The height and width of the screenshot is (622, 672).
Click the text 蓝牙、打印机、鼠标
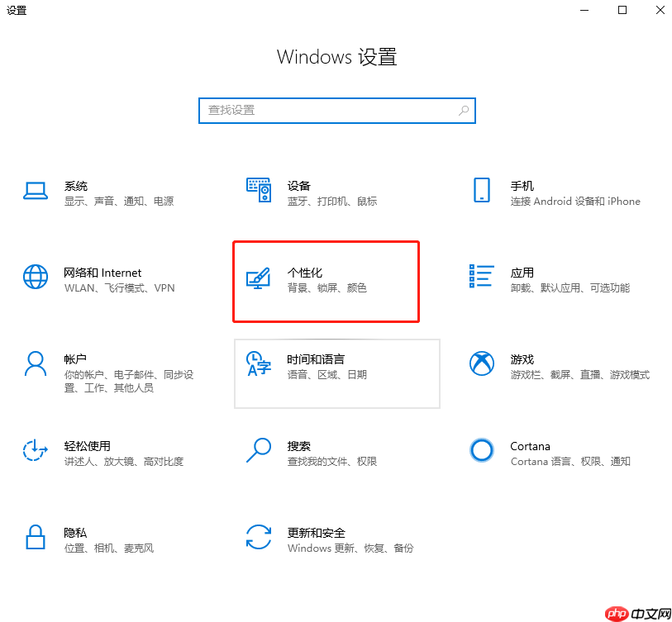pyautogui.click(x=332, y=202)
